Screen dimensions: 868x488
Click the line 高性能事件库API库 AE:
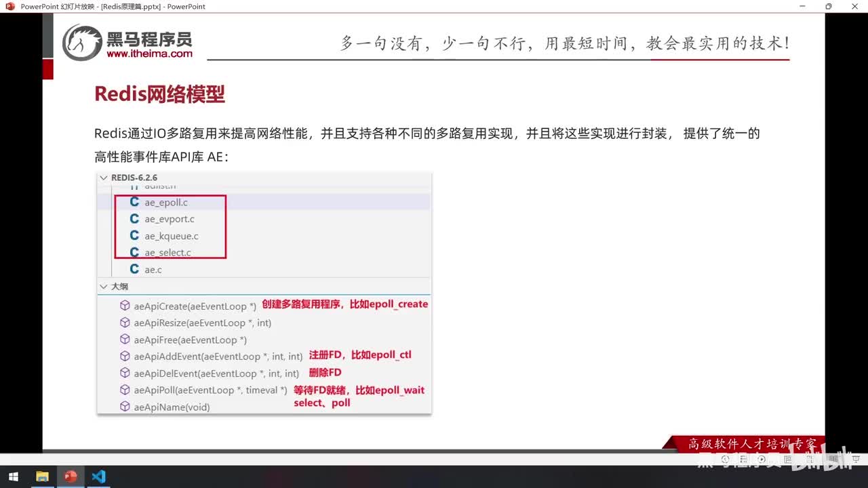[161, 157]
